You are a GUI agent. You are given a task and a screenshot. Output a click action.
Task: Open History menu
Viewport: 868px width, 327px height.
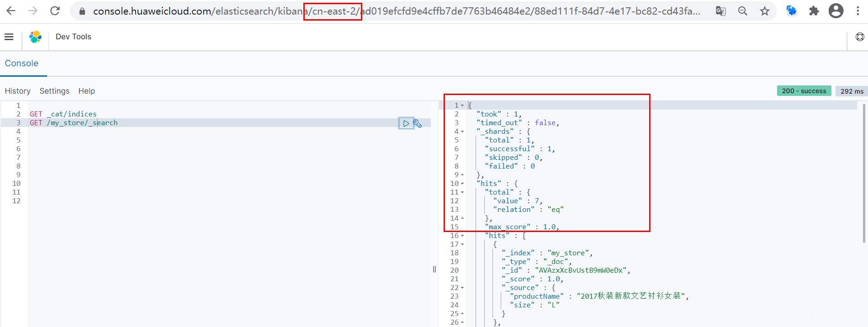[18, 91]
